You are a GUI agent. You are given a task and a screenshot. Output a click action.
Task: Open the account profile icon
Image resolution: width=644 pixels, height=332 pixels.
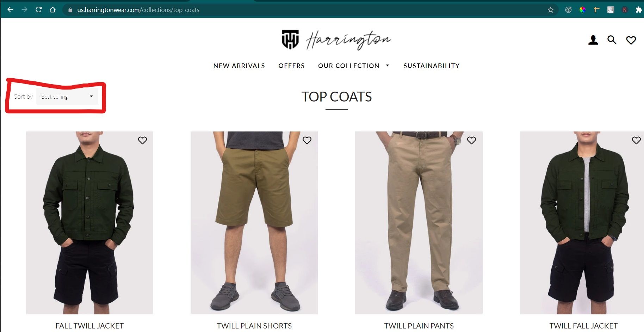[x=593, y=40]
